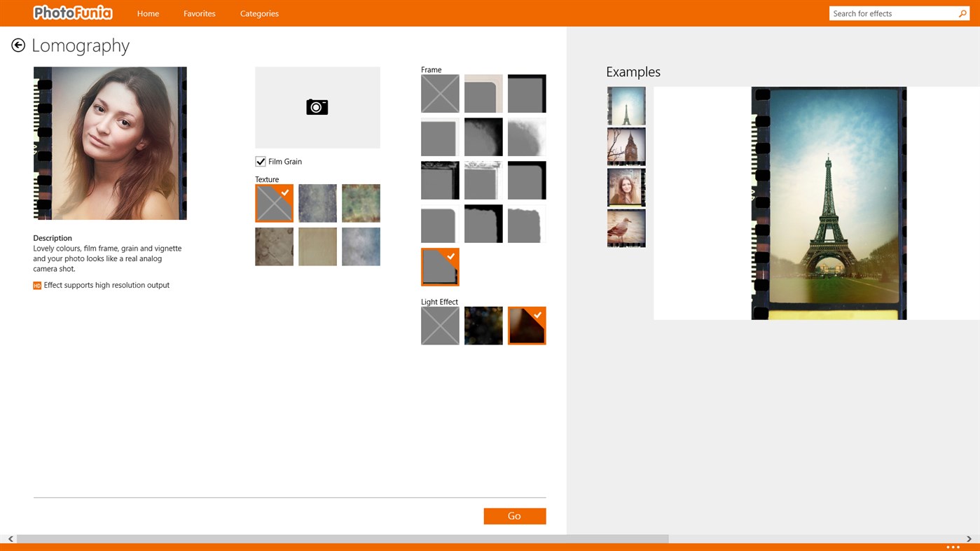Select the Big Ben example thumbnail

pos(626,146)
